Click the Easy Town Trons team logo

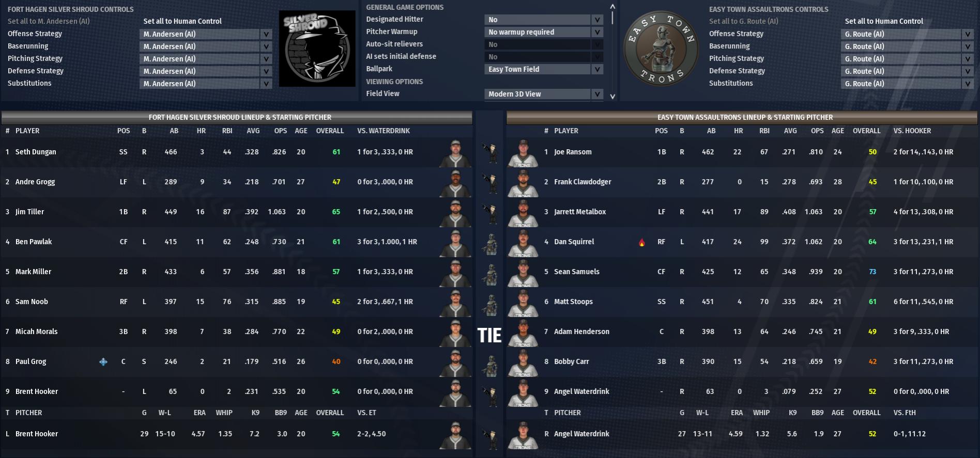point(661,49)
